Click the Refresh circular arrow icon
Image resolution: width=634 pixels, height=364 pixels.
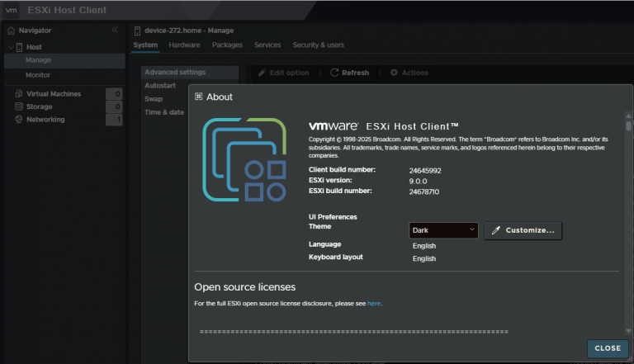(x=334, y=73)
